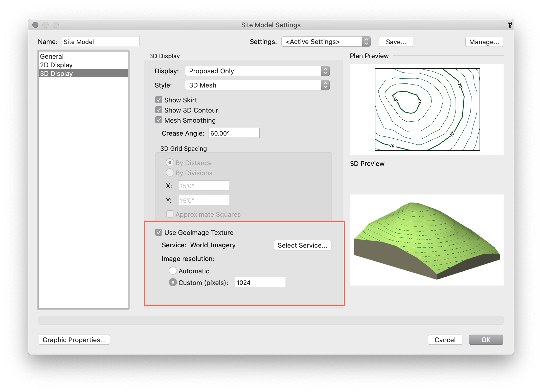The height and width of the screenshot is (392, 542).
Task: Open the Style dropdown showing 3D Mesh
Action: click(x=257, y=85)
